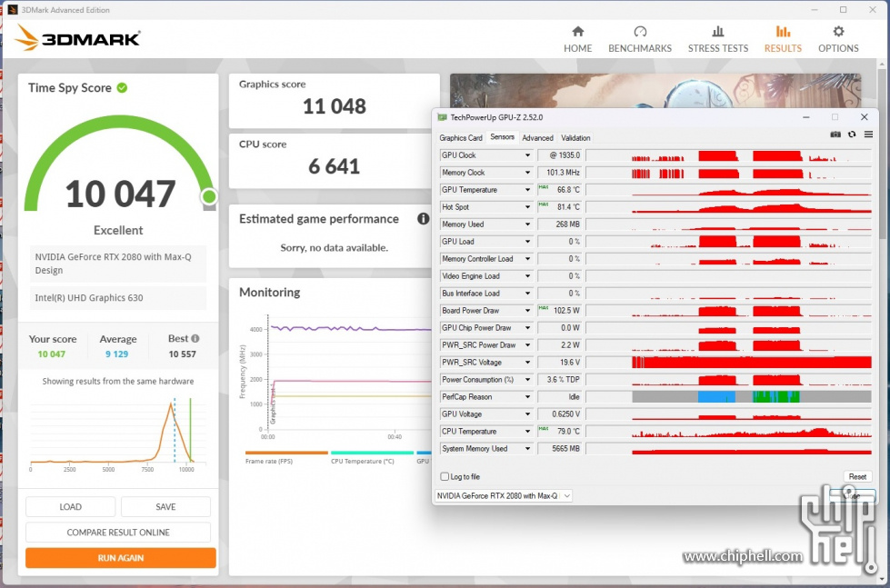
Task: Click the Board Power Draw value 102.5 W
Action: click(559, 311)
